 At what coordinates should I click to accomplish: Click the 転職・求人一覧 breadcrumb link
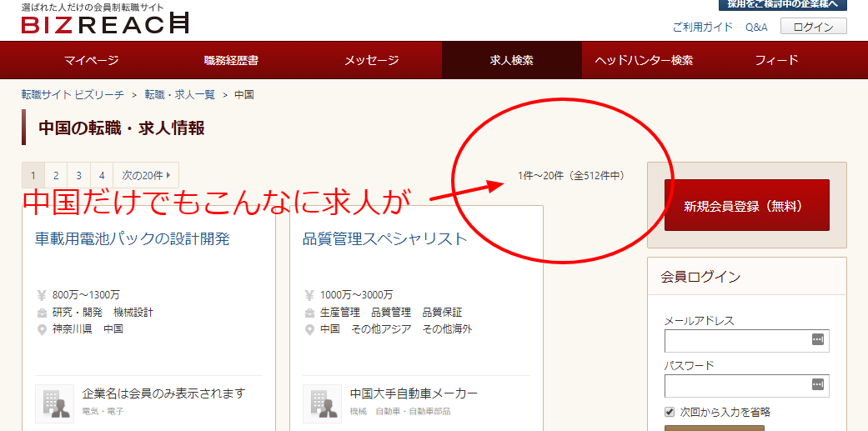coord(180,95)
